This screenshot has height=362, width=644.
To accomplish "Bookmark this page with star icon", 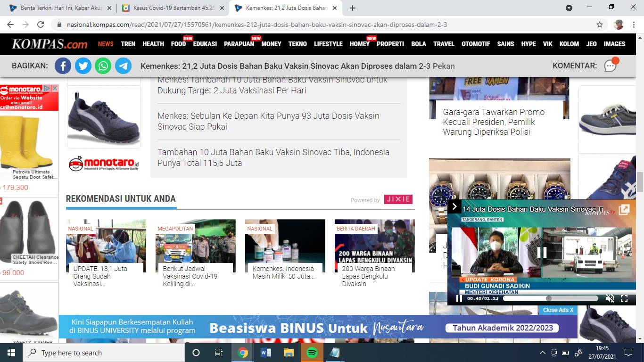I will point(599,25).
